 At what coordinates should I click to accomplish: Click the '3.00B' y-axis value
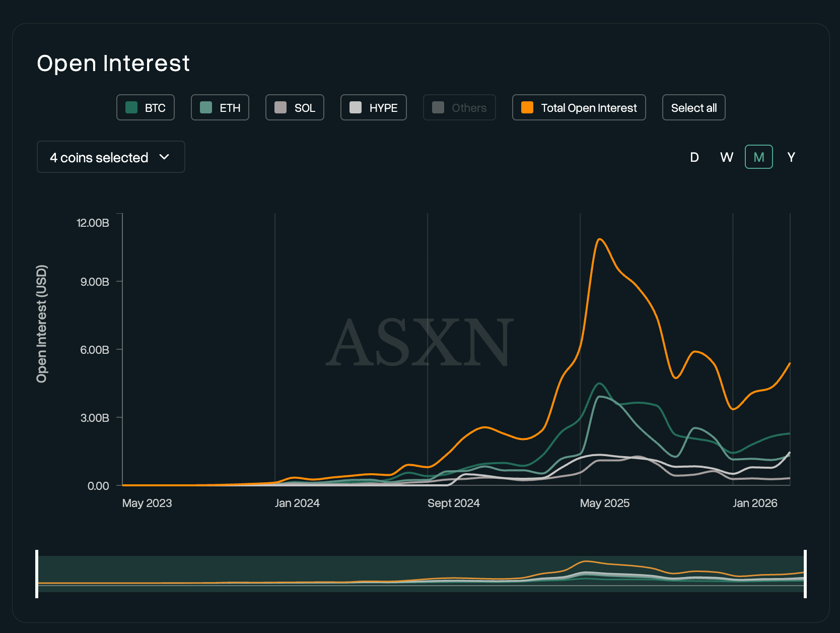click(x=95, y=418)
